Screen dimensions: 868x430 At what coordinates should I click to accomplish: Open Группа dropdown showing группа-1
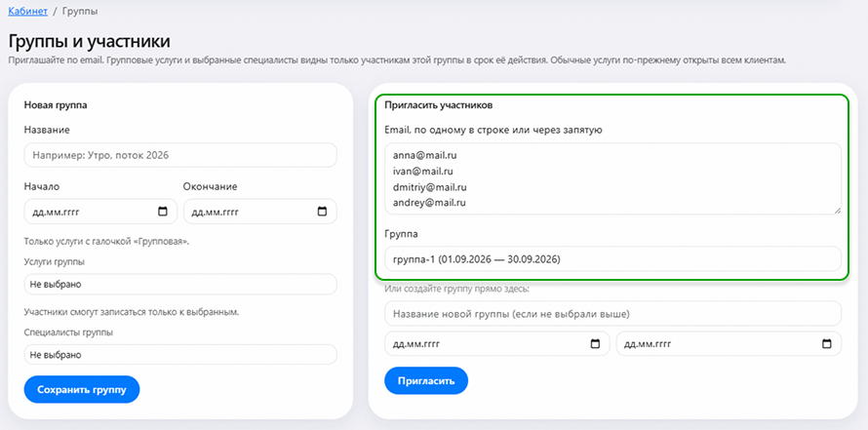click(612, 258)
